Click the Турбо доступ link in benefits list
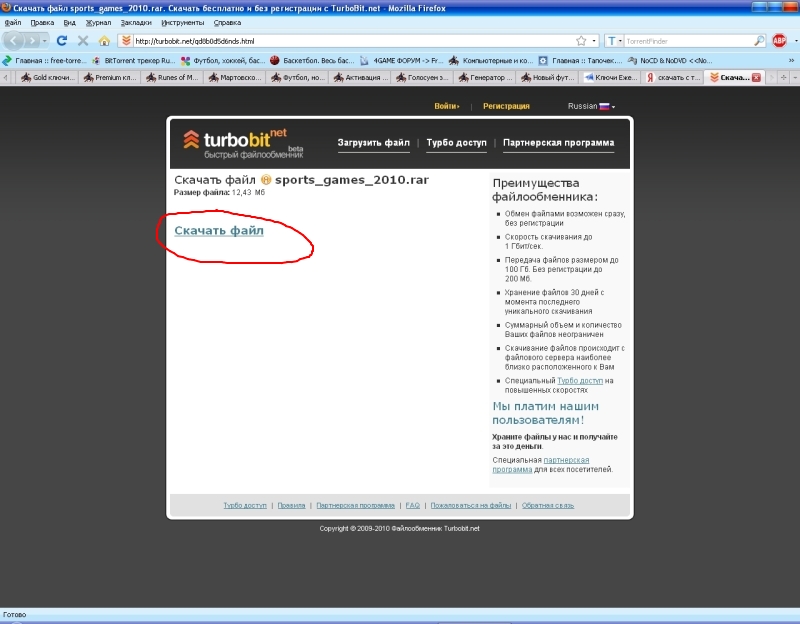 click(580, 381)
